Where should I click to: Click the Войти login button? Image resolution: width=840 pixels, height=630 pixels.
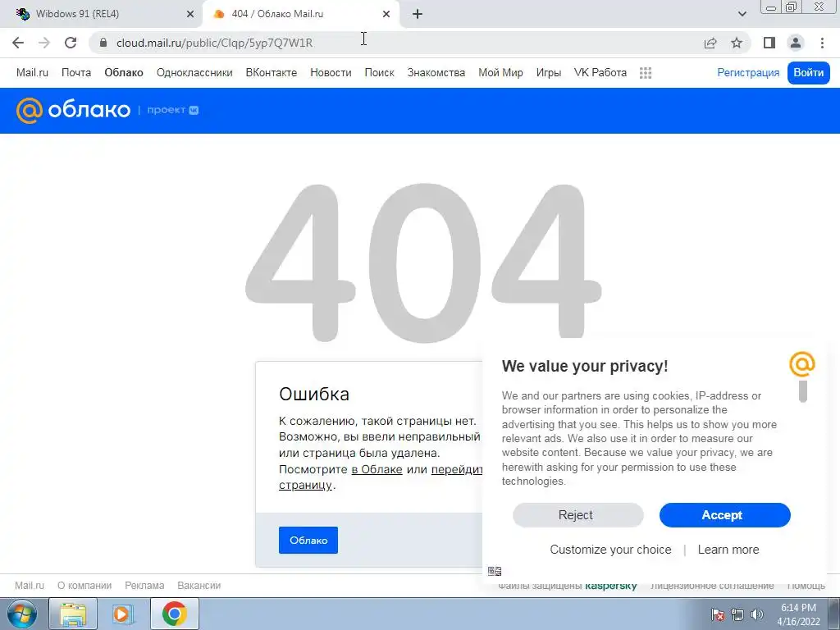pyautogui.click(x=808, y=73)
